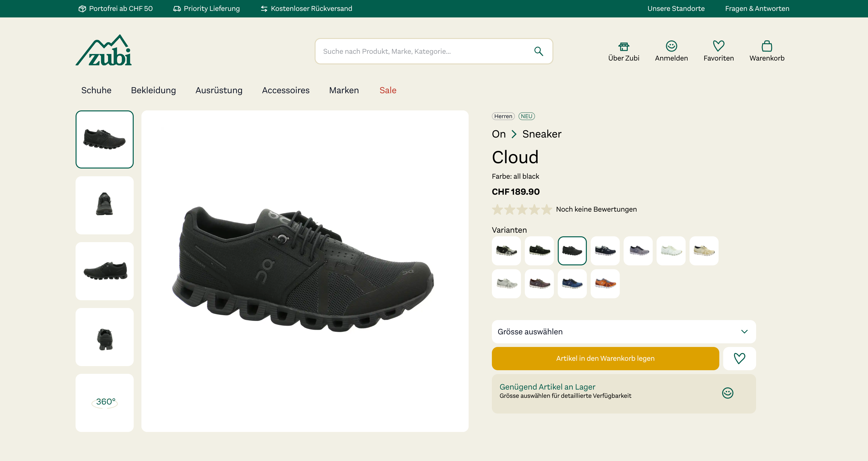Click the search magnifier icon
The height and width of the screenshot is (461, 868).
tap(538, 51)
